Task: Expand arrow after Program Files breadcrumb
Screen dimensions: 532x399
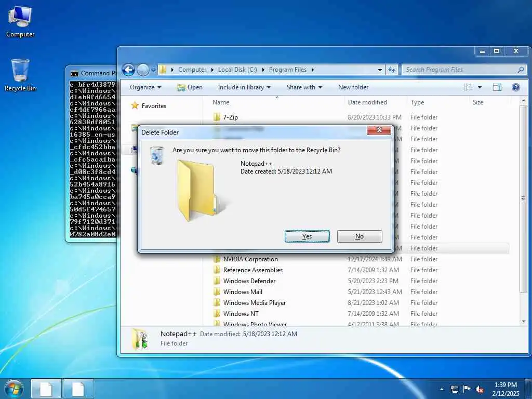Action: click(312, 70)
